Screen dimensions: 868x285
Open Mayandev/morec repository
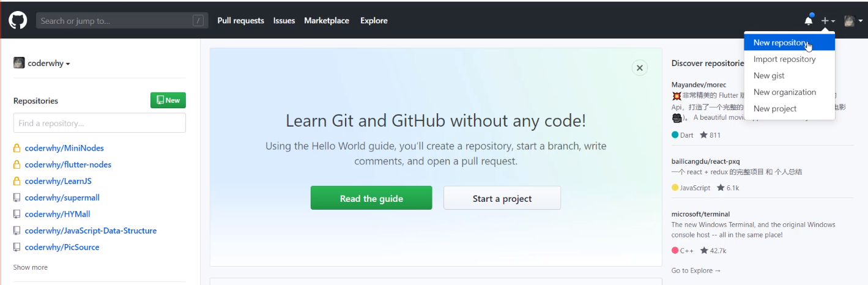tap(699, 84)
